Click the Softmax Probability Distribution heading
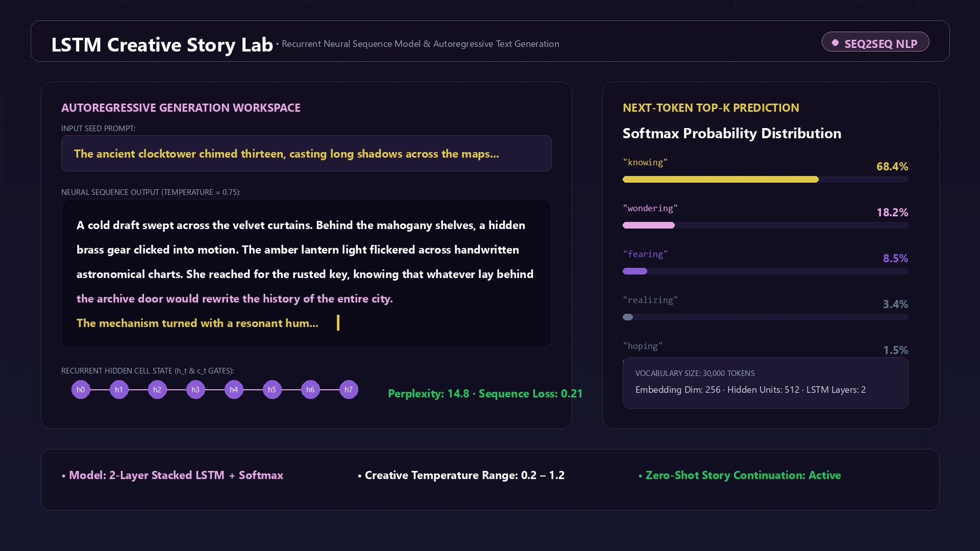Image resolution: width=980 pixels, height=551 pixels. pyautogui.click(x=732, y=133)
